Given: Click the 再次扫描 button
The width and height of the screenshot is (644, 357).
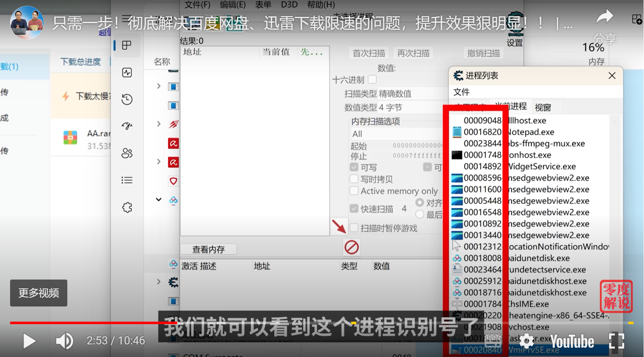Looking at the screenshot, I should tap(413, 53).
